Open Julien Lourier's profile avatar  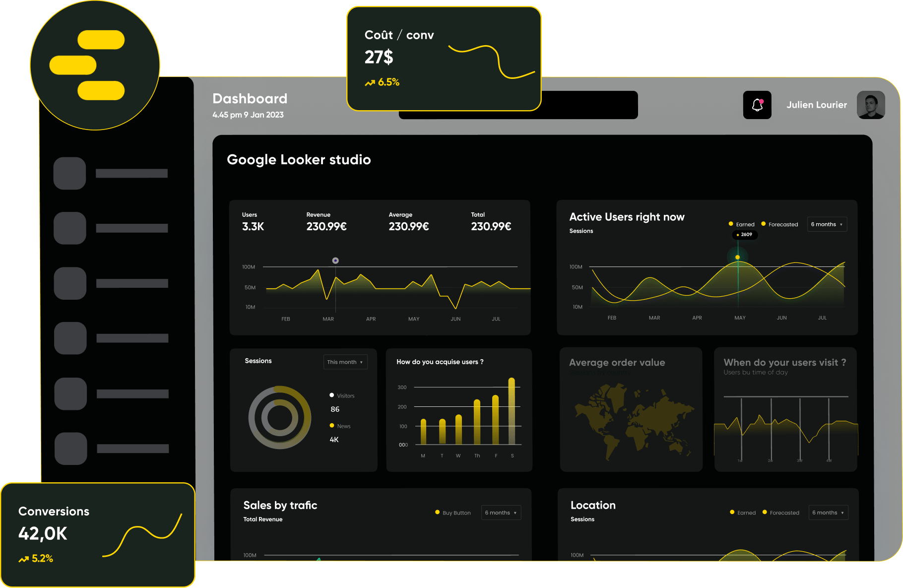click(x=871, y=105)
